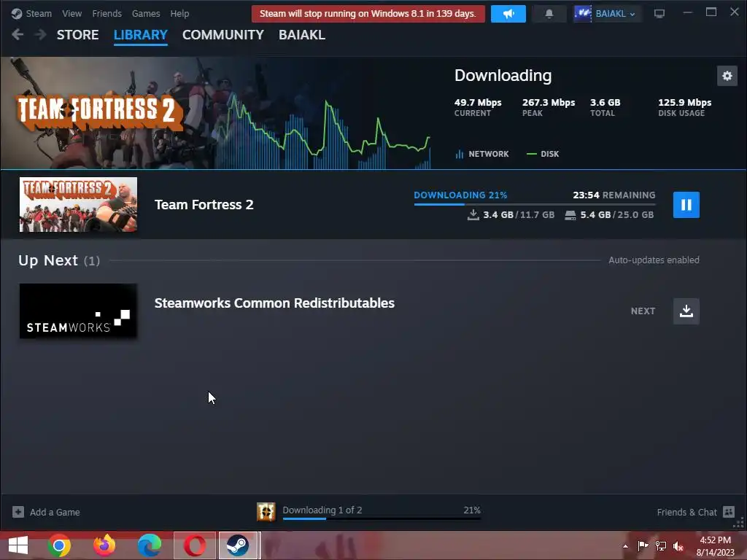The height and width of the screenshot is (560, 747).
Task: Open the notifications bell
Action: 549,14
